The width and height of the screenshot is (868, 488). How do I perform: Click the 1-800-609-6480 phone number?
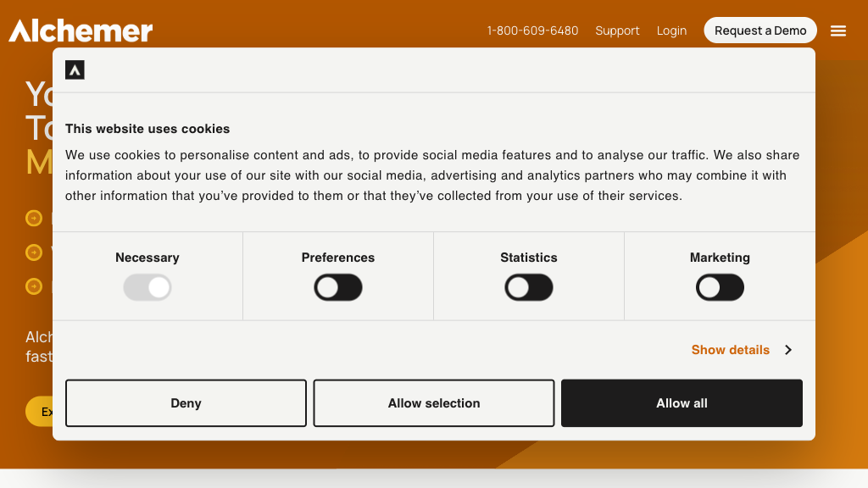532,30
